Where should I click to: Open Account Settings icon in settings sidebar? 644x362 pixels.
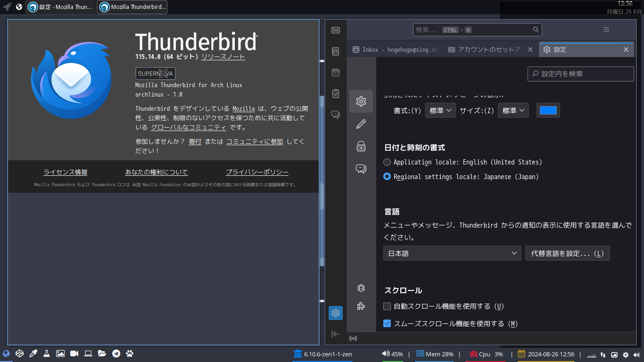click(x=361, y=288)
